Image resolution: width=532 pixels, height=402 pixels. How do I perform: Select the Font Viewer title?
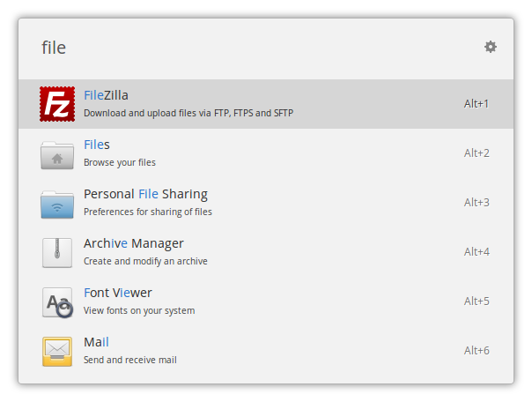click(x=118, y=293)
